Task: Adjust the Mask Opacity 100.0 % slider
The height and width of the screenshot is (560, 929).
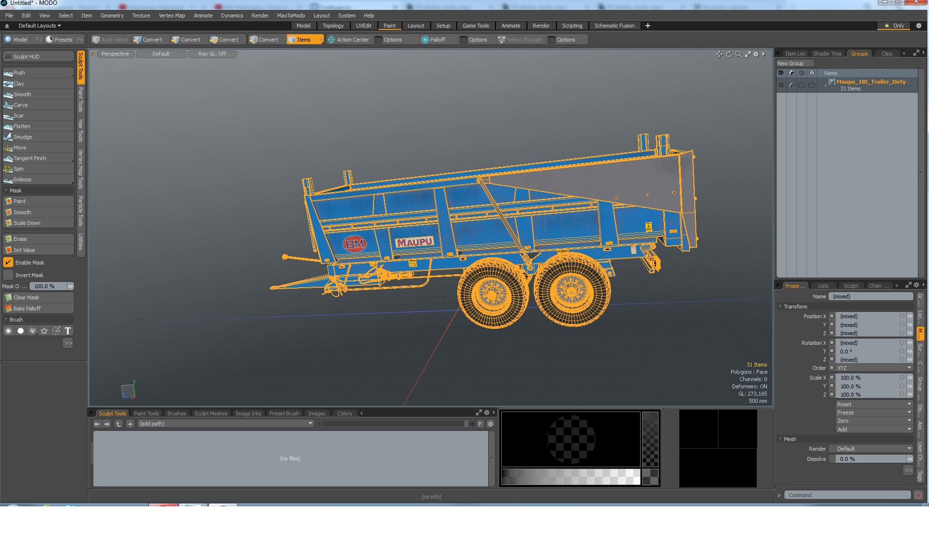Action: (x=51, y=286)
